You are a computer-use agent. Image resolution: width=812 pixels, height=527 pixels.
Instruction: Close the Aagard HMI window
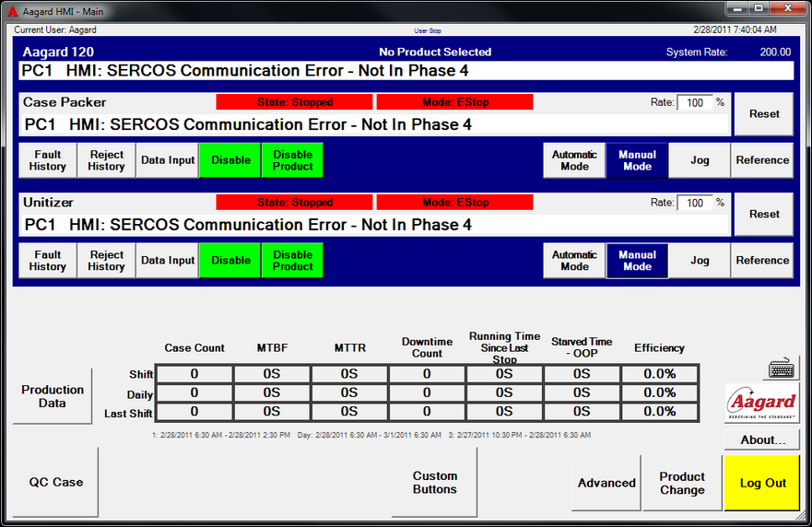tap(788, 8)
